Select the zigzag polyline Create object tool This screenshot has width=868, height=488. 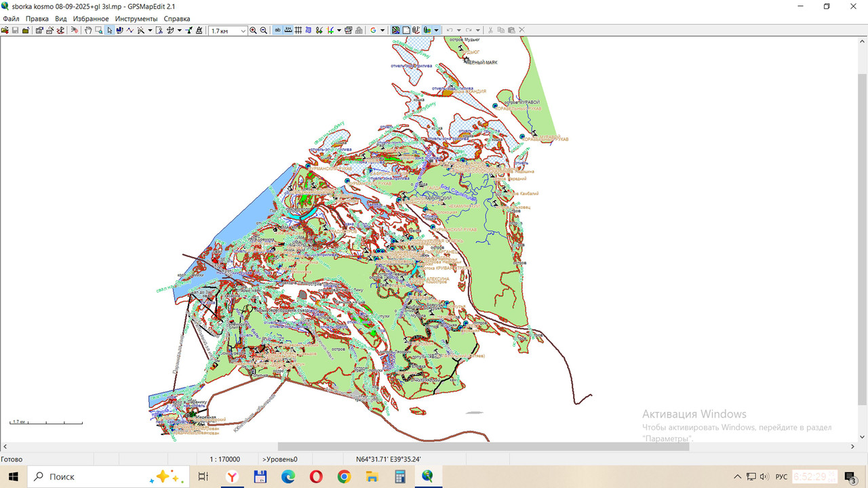click(130, 30)
